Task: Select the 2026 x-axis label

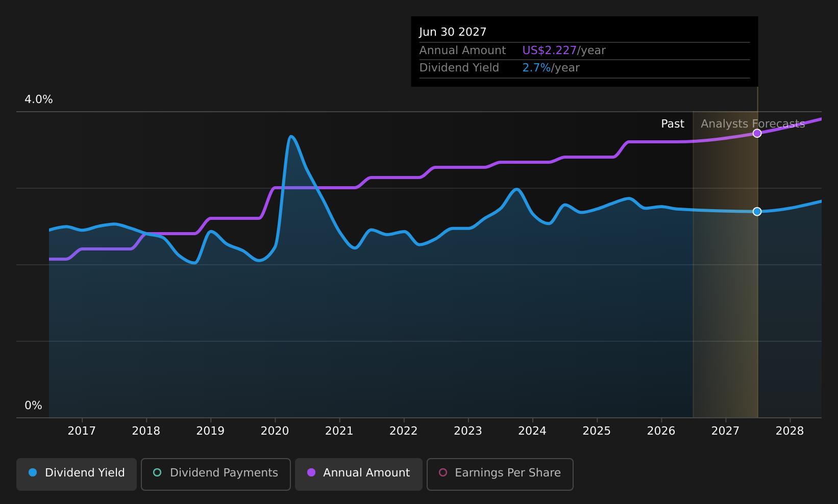Action: coord(661,431)
